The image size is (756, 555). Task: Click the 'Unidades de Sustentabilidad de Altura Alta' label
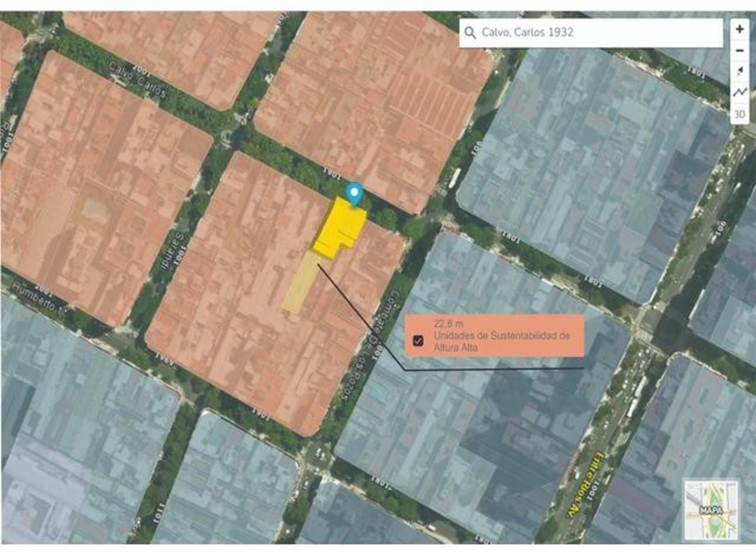501,341
